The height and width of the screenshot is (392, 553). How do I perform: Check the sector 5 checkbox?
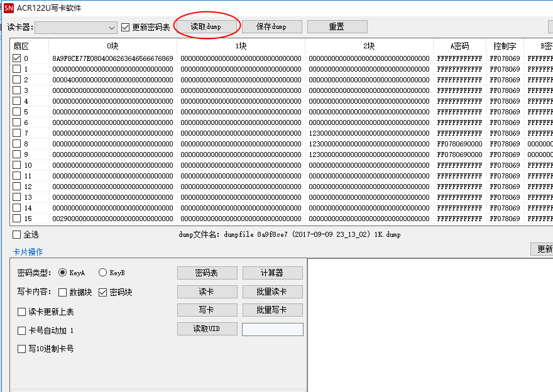tap(16, 111)
